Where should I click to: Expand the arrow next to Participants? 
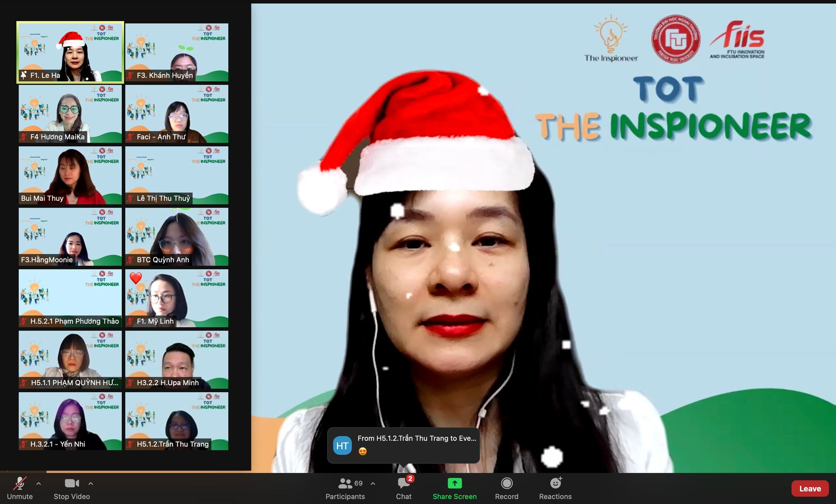[x=373, y=484]
